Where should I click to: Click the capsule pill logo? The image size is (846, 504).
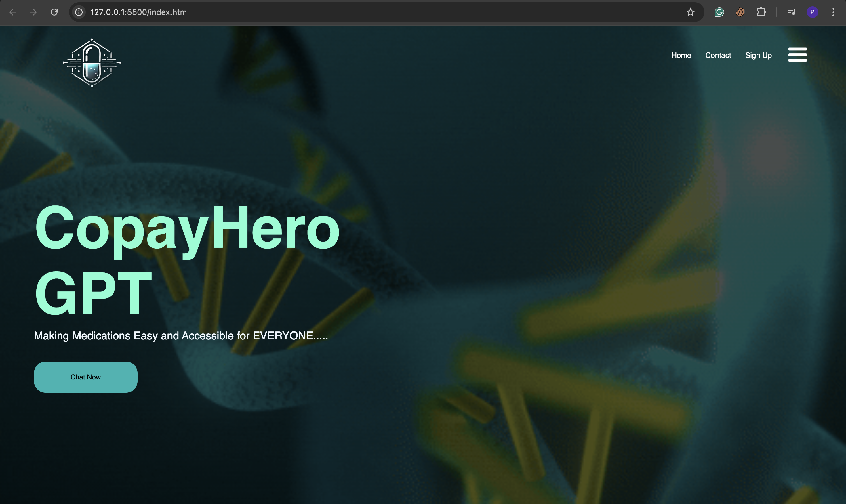coord(92,63)
